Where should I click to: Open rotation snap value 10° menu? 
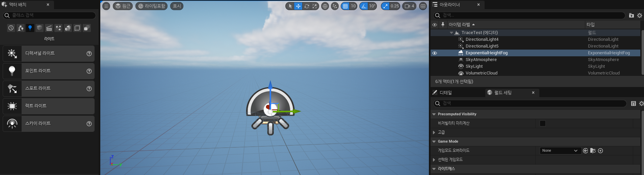click(372, 6)
